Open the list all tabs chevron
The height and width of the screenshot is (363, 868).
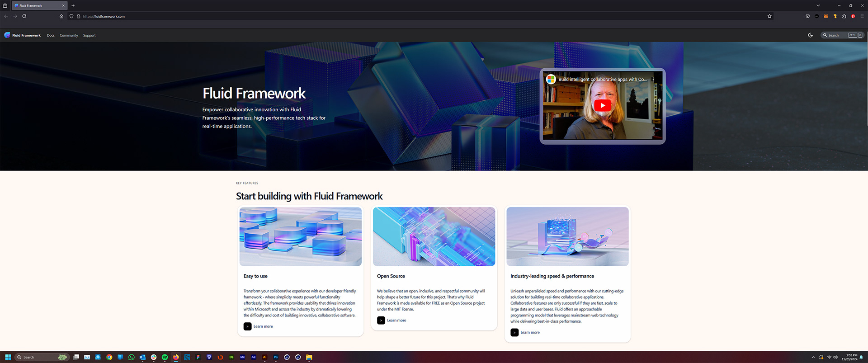pyautogui.click(x=818, y=5)
